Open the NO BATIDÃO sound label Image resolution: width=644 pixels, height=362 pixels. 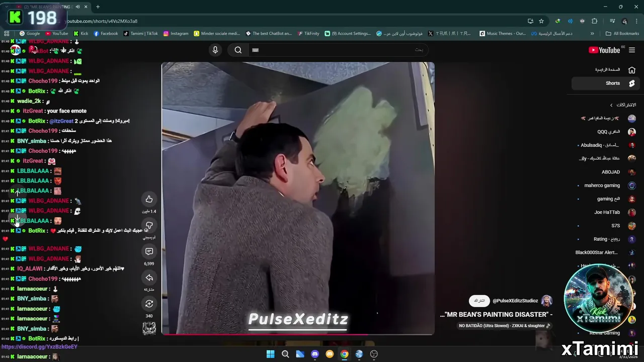tap(505, 326)
